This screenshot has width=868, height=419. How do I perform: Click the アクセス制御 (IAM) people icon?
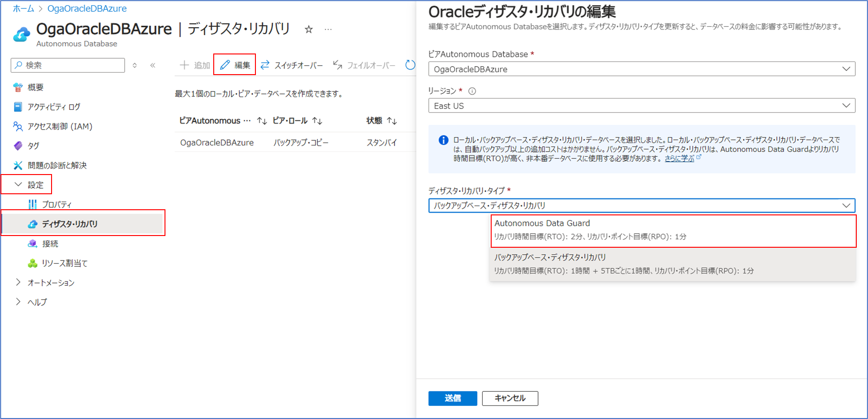click(x=18, y=126)
